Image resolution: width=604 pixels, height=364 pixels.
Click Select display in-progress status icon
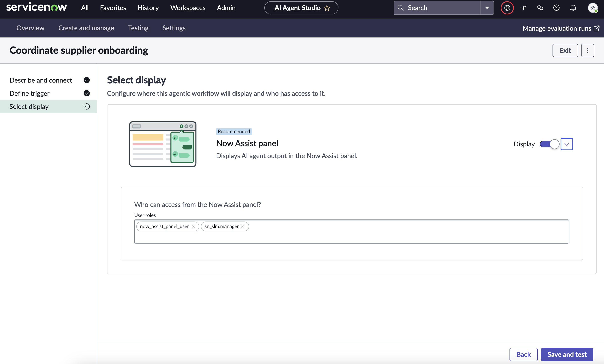point(86,106)
